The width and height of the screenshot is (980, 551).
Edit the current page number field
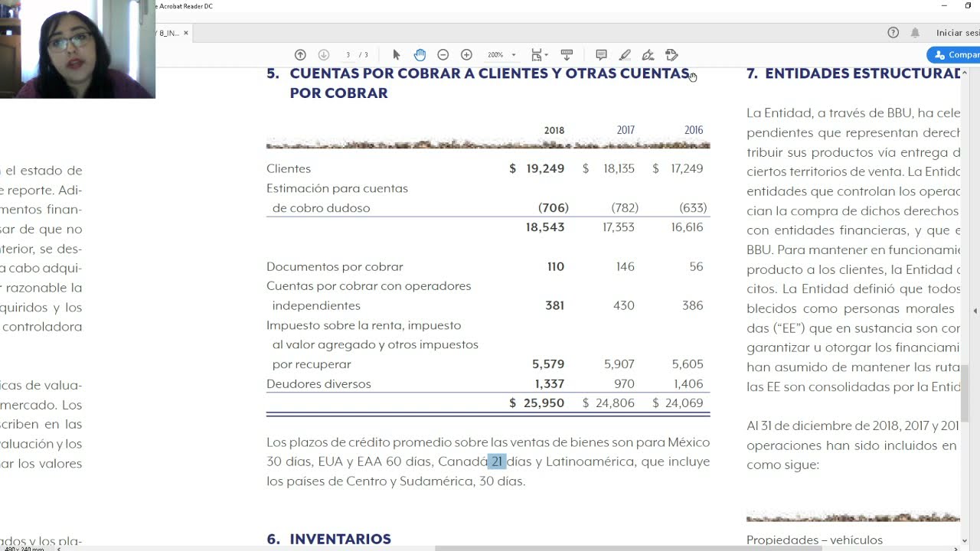coord(348,55)
